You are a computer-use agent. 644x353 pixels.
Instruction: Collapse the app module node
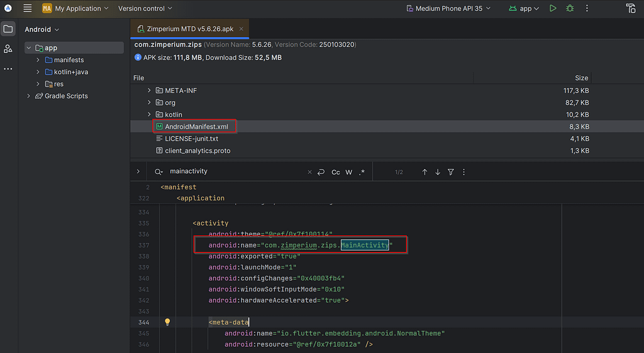[x=29, y=48]
